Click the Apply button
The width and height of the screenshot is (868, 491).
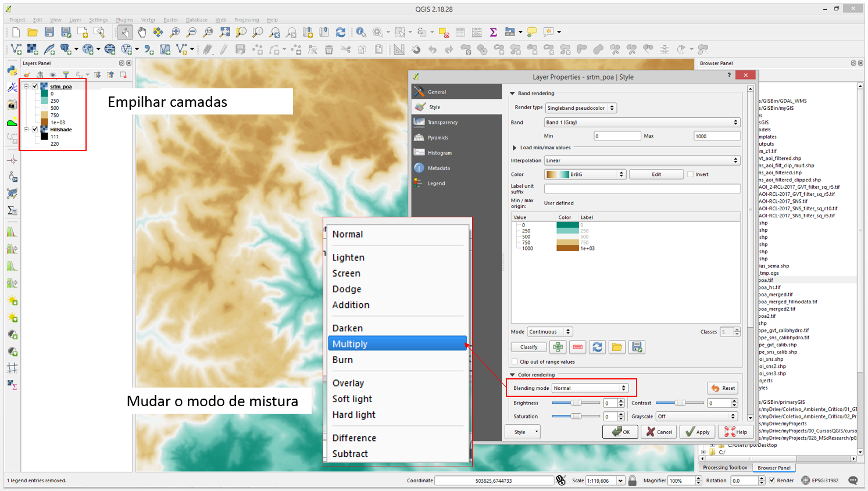click(x=697, y=432)
